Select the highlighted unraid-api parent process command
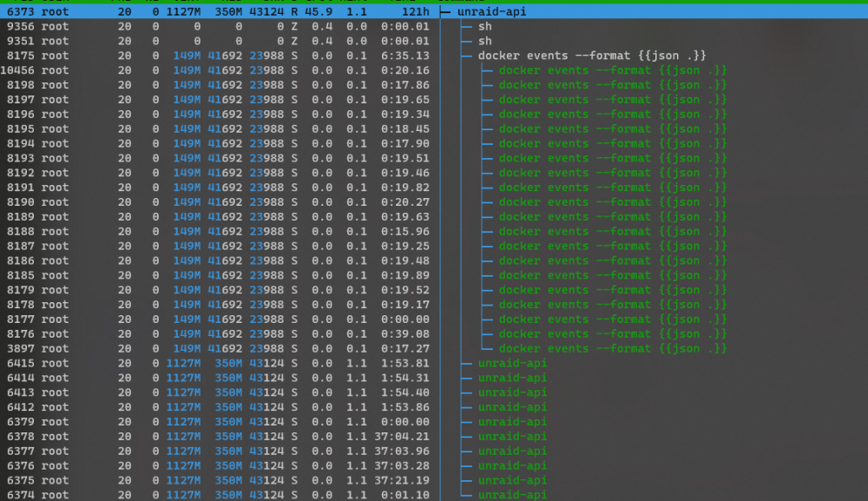This screenshot has width=868, height=501. tap(491, 11)
